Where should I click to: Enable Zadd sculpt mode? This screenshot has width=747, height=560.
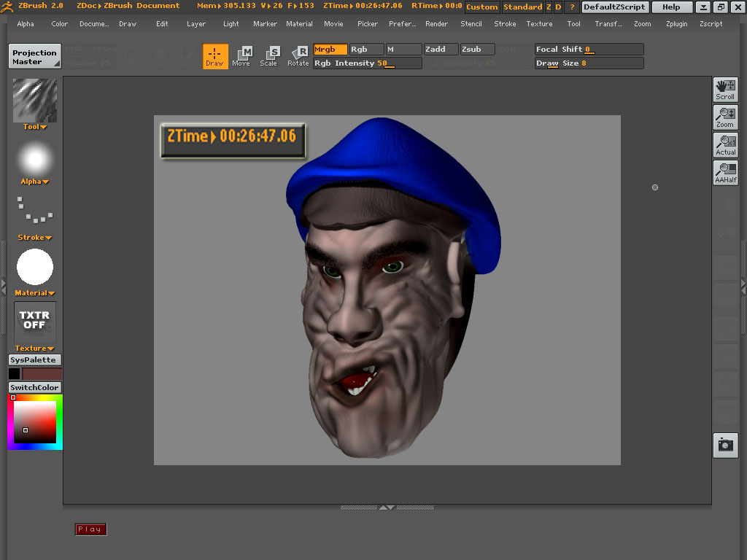[441, 49]
